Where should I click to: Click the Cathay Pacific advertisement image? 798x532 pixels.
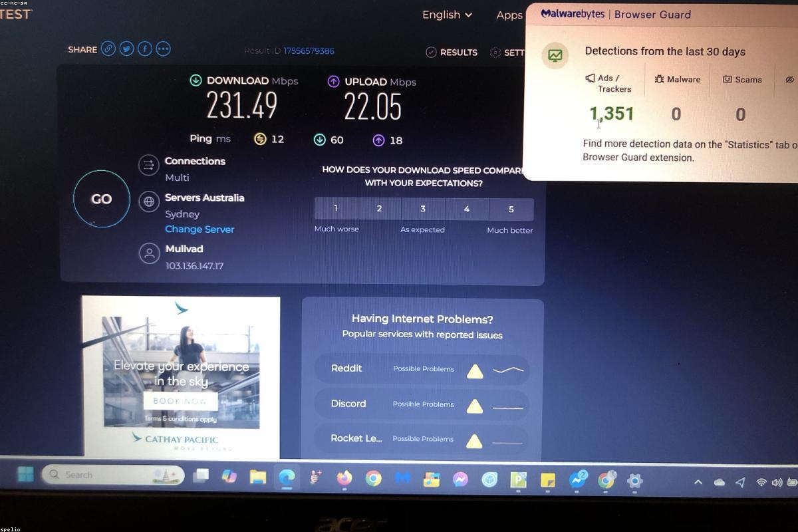(181, 377)
